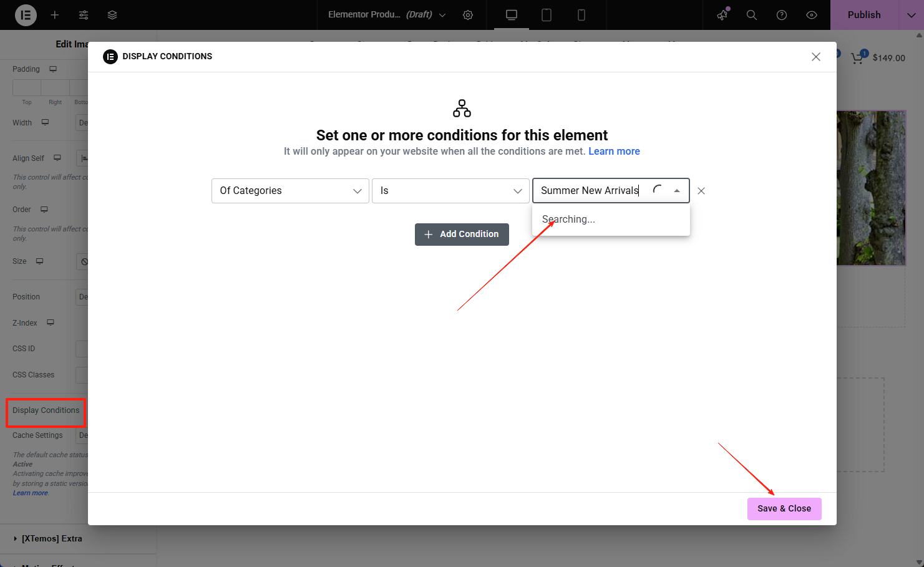Preview the page with the eye icon
Viewport: 924px width, 567px height.
(812, 15)
